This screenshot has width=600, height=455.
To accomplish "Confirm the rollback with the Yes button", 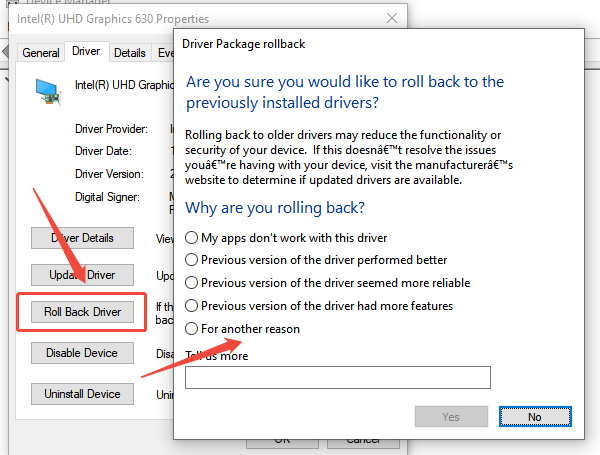I will pyautogui.click(x=450, y=415).
